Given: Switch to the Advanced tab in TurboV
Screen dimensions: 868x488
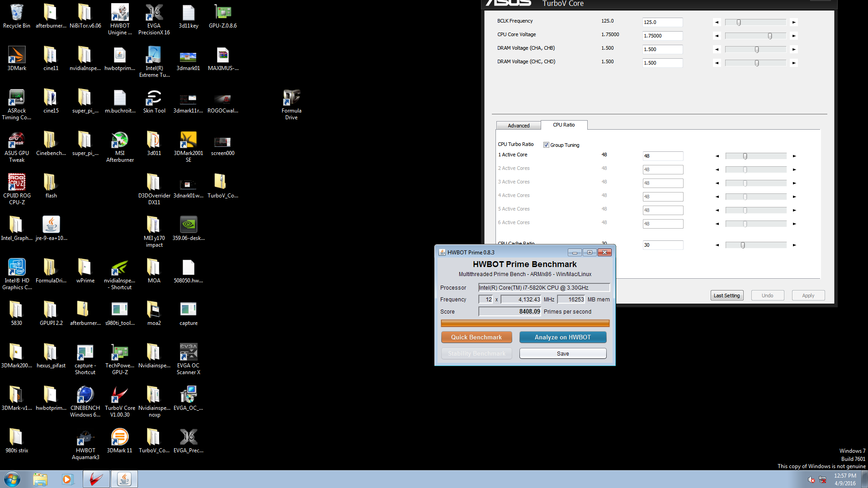Looking at the screenshot, I should pos(519,126).
